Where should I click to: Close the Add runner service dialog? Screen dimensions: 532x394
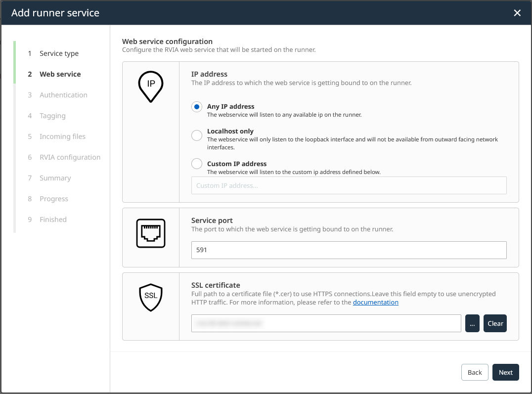[517, 13]
